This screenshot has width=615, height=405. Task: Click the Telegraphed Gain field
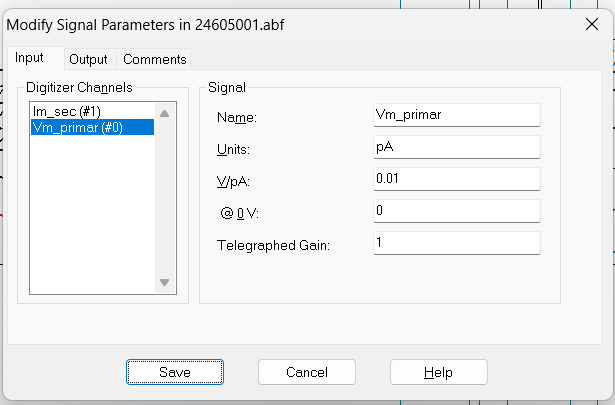click(x=457, y=243)
